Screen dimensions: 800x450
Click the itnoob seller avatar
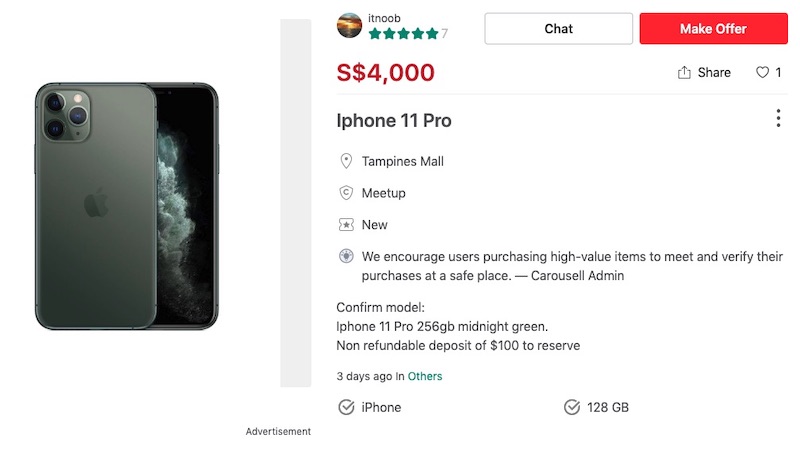(349, 26)
